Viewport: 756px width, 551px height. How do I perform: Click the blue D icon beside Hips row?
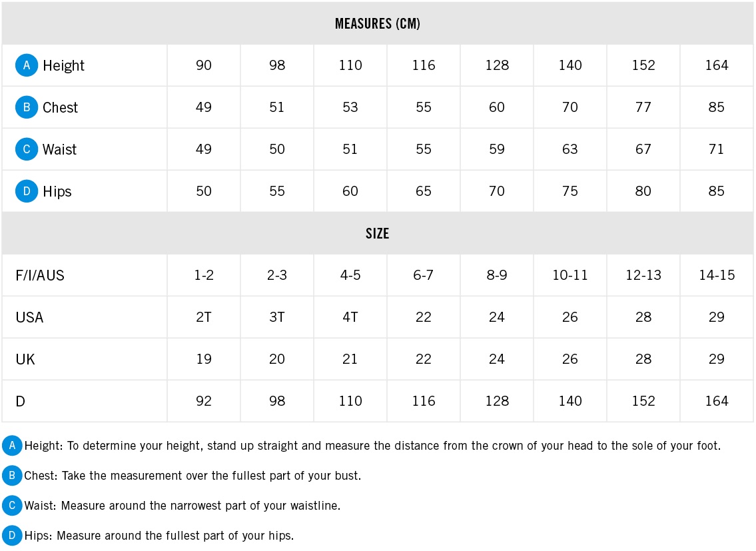pyautogui.click(x=27, y=191)
